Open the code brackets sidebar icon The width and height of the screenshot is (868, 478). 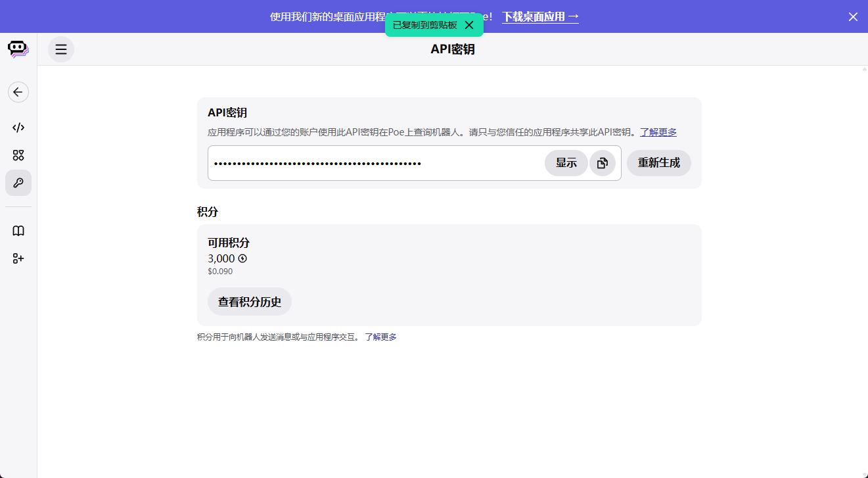coord(18,128)
